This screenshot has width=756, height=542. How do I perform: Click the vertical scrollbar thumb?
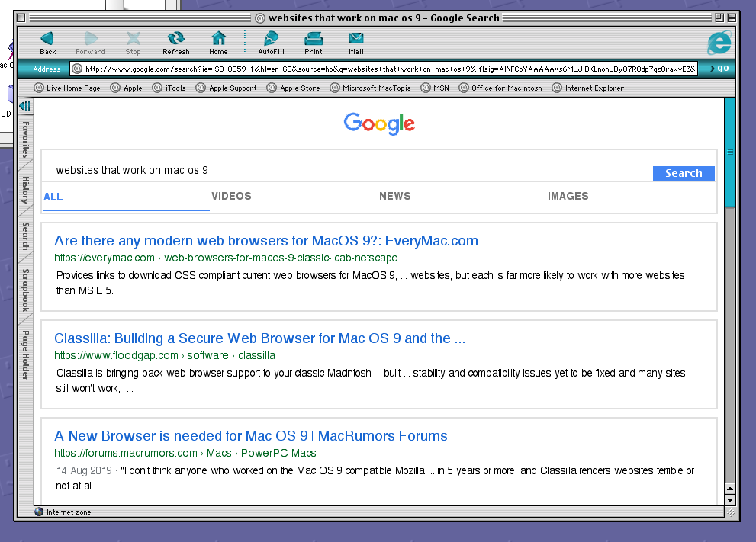tap(730, 152)
